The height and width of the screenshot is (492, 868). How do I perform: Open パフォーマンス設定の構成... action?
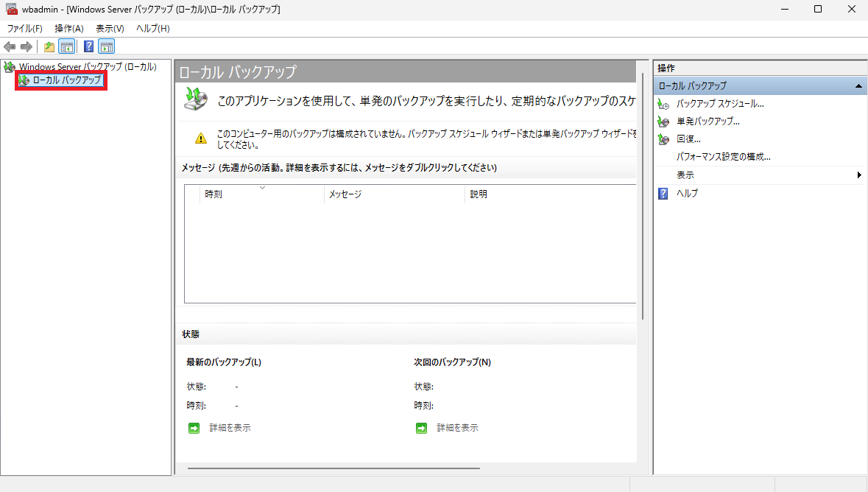724,157
